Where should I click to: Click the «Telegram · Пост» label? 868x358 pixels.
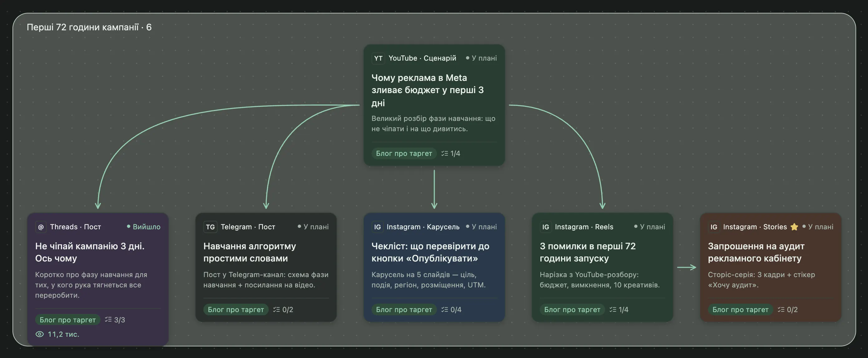248,227
